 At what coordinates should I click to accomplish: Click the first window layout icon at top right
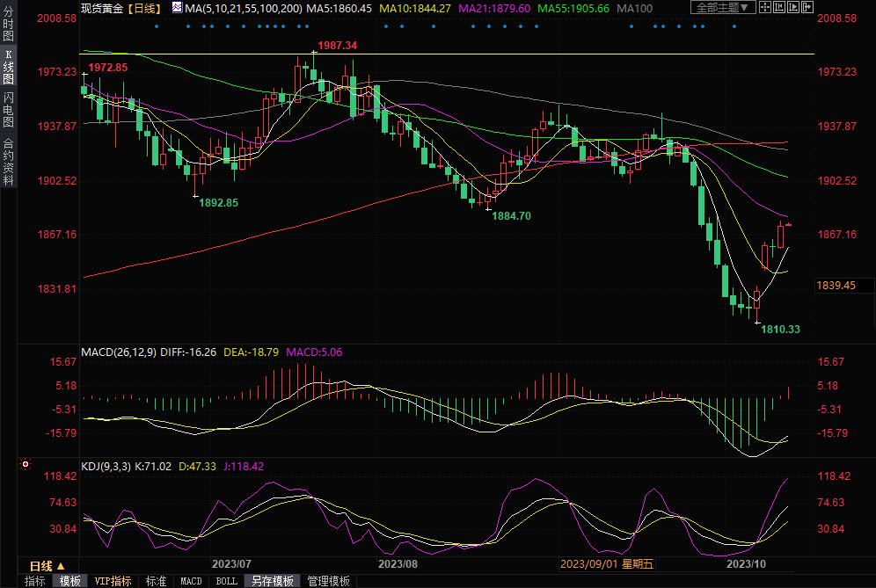pyautogui.click(x=766, y=7)
